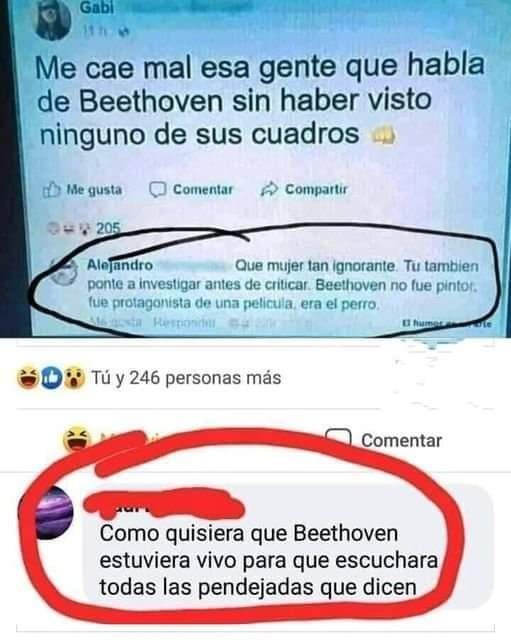Open purple planet avatar of the commenter
511x640 pixels.
(53, 513)
